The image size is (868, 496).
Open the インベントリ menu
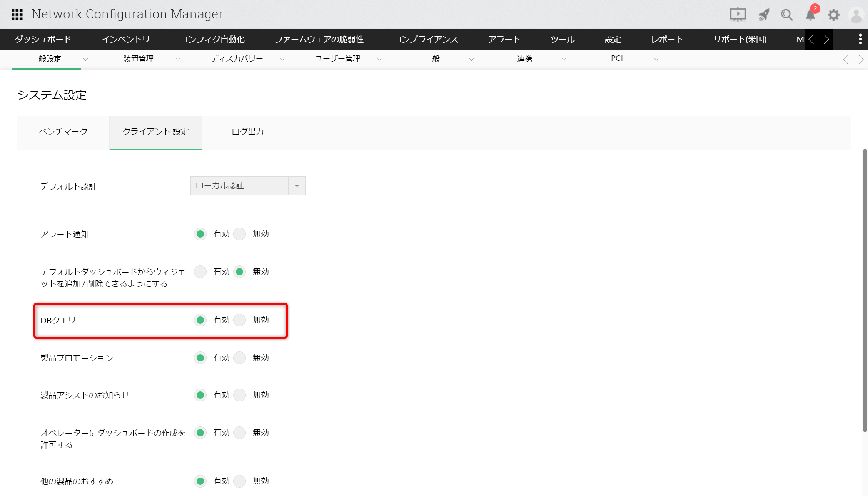(125, 39)
